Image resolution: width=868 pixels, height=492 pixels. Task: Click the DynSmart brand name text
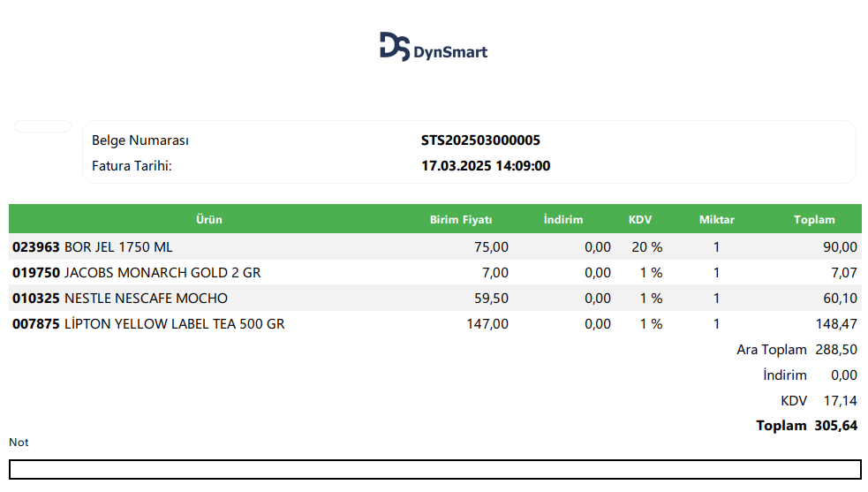450,53
